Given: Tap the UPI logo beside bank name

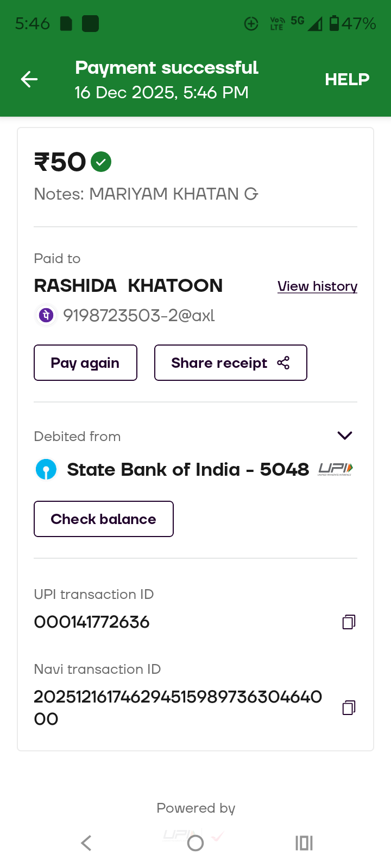Looking at the screenshot, I should [335, 469].
